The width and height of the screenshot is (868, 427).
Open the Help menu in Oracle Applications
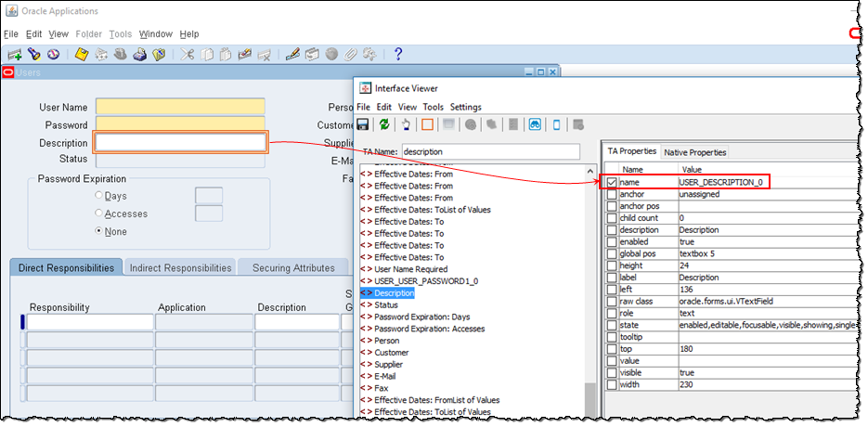pos(188,33)
